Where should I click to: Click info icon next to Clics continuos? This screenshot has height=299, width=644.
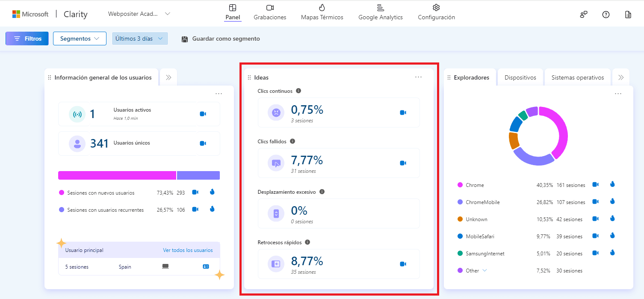(298, 91)
